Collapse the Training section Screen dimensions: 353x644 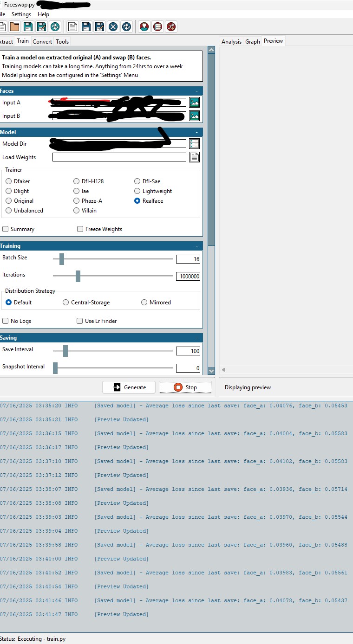[197, 246]
